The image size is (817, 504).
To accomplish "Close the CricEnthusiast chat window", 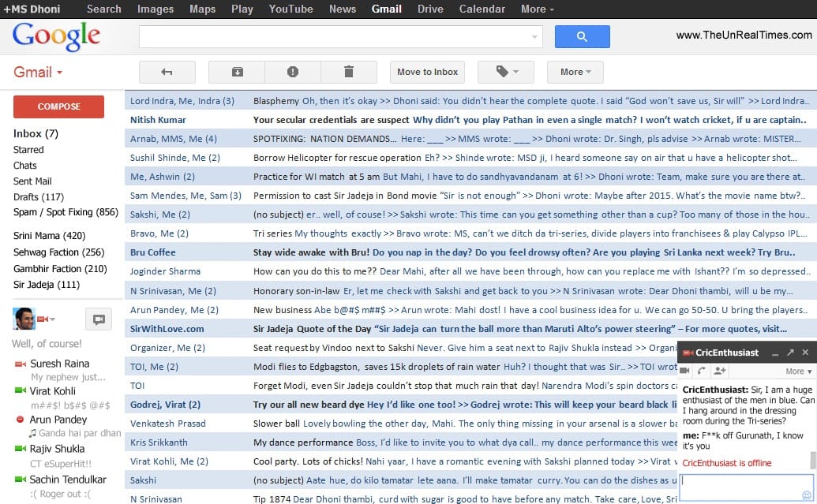I will coord(805,353).
